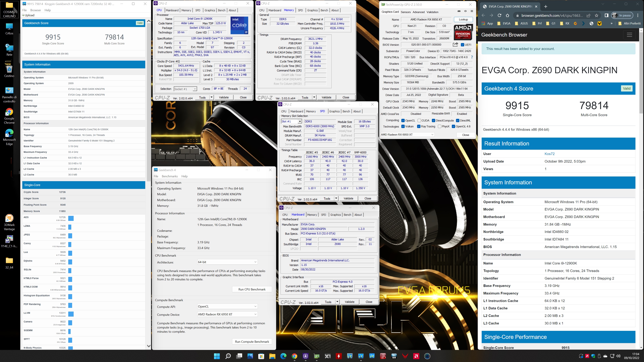The height and width of the screenshot is (362, 644).
Task: Click Run CPU Benchmark button
Action: coord(252,289)
